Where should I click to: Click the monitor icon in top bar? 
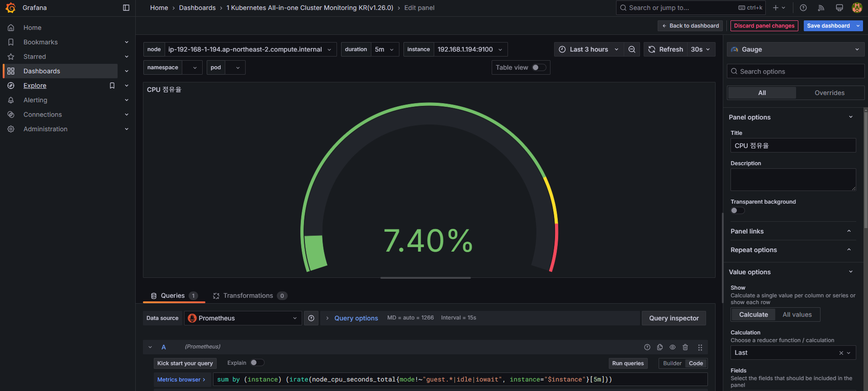pos(840,8)
